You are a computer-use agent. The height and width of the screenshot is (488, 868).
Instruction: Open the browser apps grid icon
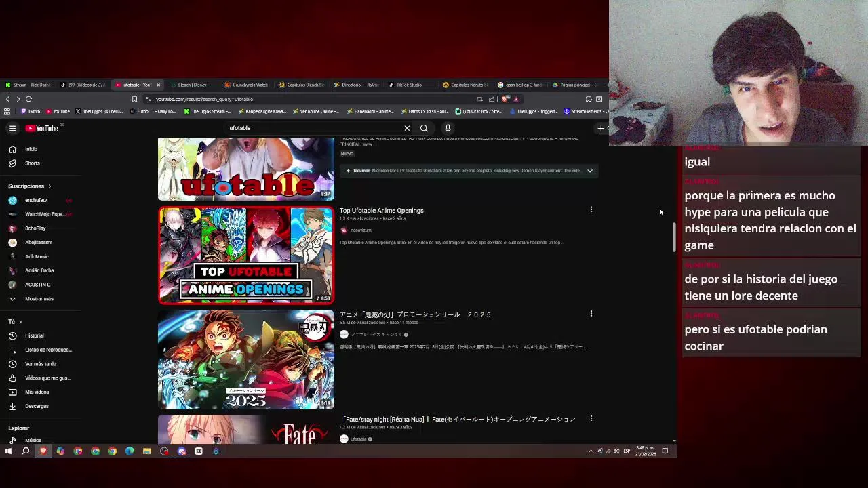pyautogui.click(x=7, y=111)
